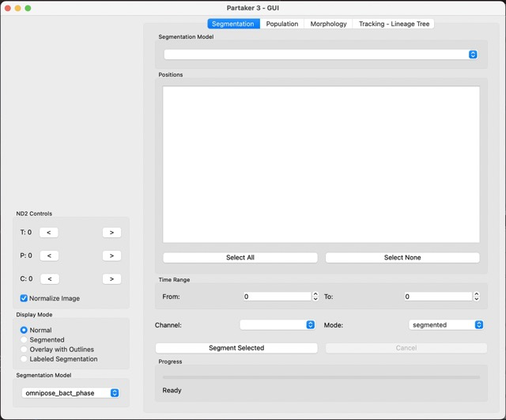Expand the Mode dropdown showing segmented

[446, 325]
